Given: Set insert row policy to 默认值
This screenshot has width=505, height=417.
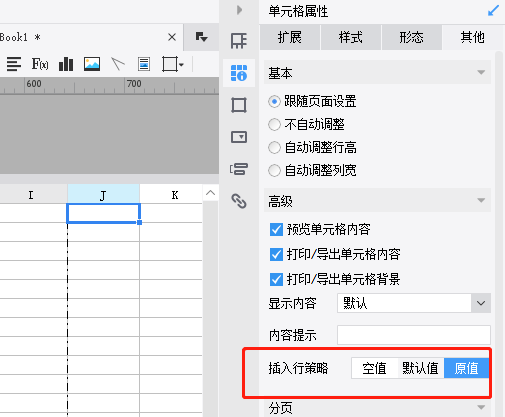Looking at the screenshot, I should [420, 368].
